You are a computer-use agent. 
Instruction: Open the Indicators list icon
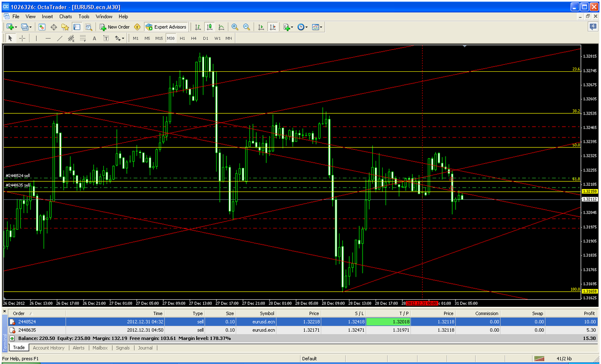pyautogui.click(x=286, y=27)
